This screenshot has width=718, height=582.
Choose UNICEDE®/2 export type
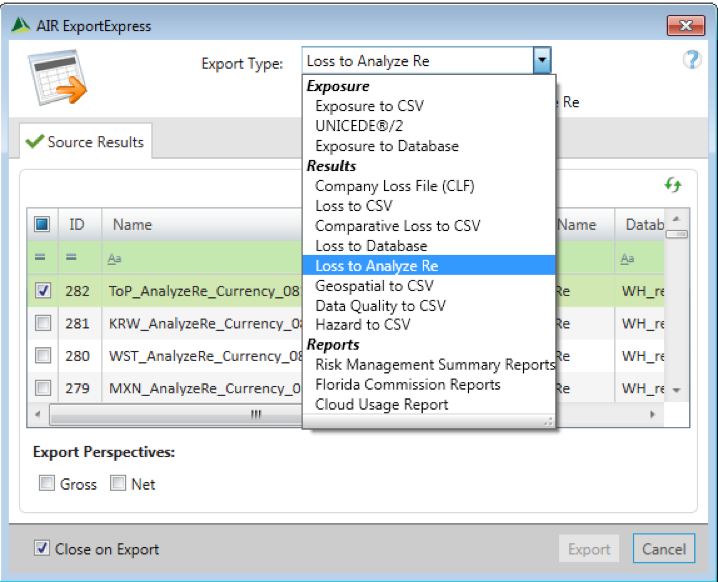[359, 126]
